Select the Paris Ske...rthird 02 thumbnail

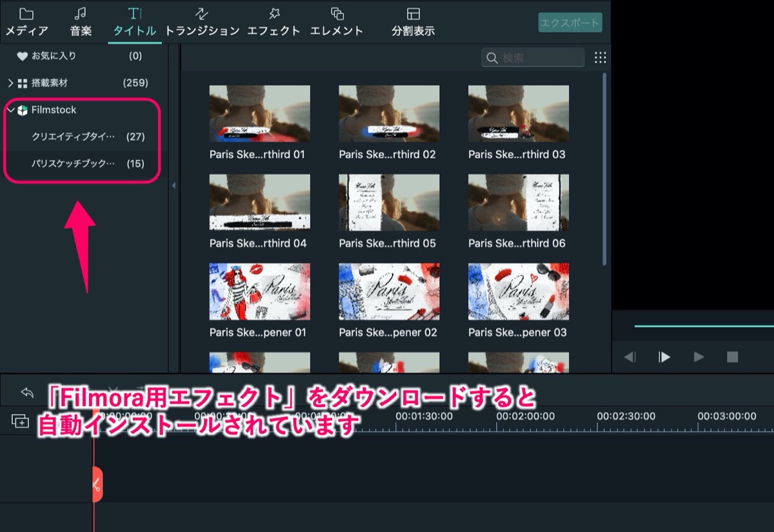point(389,113)
